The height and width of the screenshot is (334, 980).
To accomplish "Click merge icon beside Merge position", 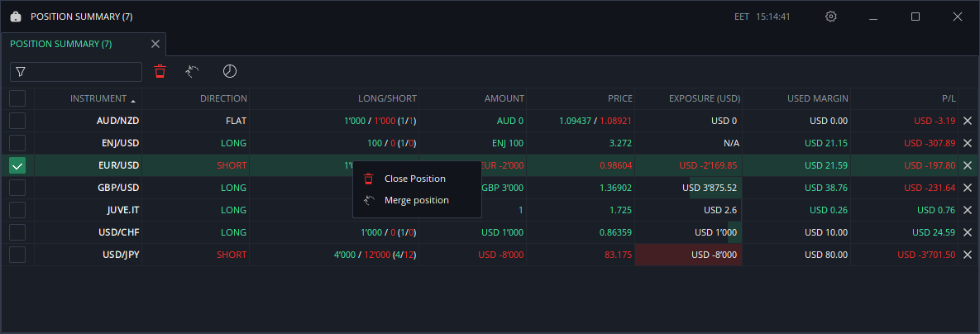I will [x=369, y=200].
